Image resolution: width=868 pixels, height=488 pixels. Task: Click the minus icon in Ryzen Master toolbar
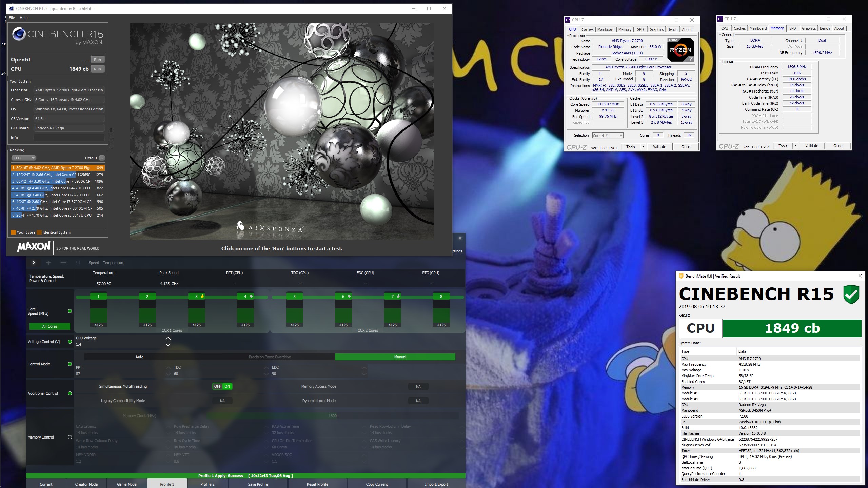click(x=63, y=263)
